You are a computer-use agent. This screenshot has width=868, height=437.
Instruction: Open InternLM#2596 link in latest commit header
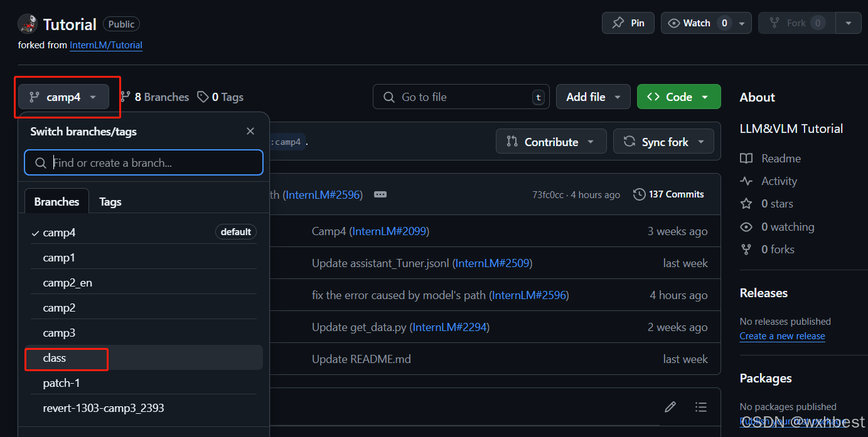[x=324, y=194]
